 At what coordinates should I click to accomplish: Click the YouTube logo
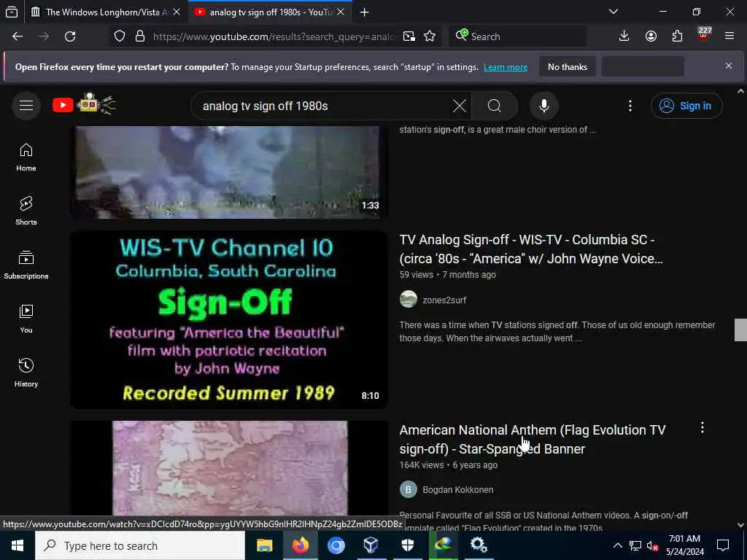[x=84, y=104]
